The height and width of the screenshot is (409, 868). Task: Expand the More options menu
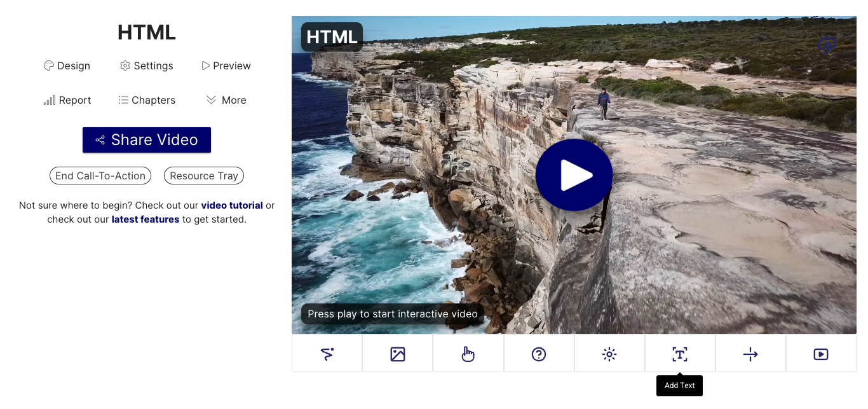click(x=226, y=101)
